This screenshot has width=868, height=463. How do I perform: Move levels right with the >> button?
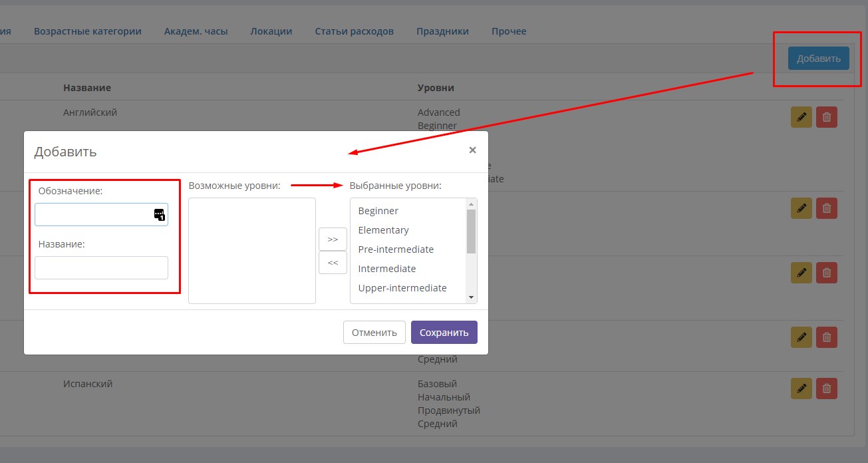[x=333, y=239]
